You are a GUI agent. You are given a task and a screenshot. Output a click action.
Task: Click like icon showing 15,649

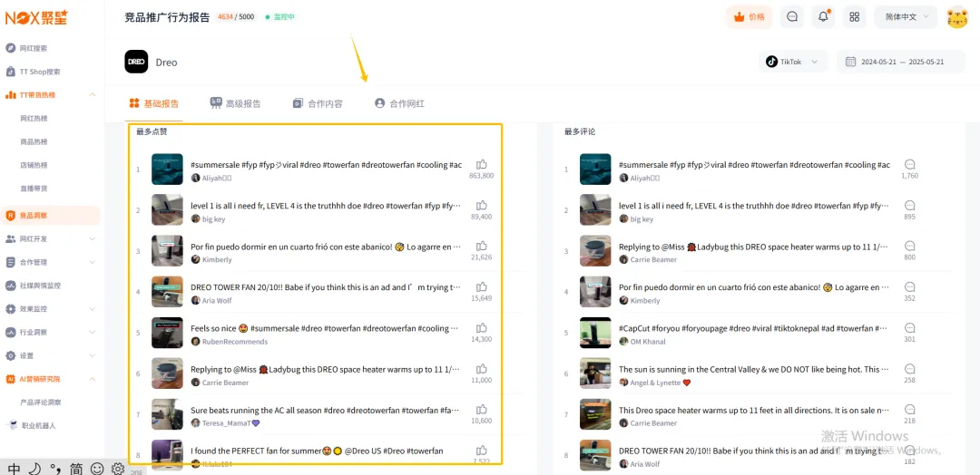(x=481, y=287)
